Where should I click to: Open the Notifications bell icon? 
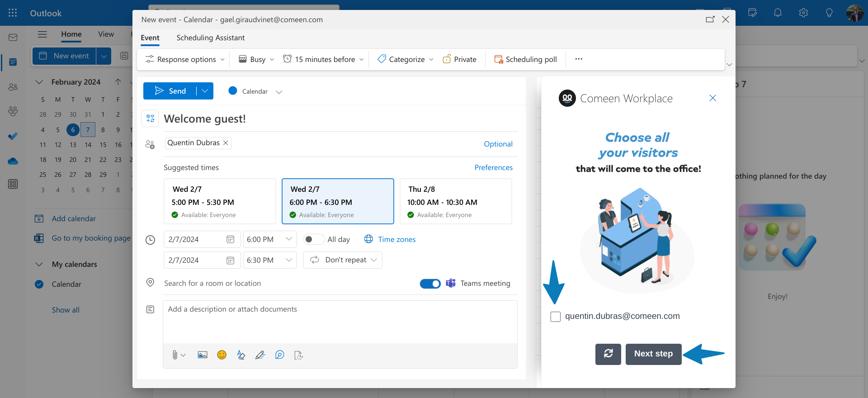pyautogui.click(x=778, y=13)
